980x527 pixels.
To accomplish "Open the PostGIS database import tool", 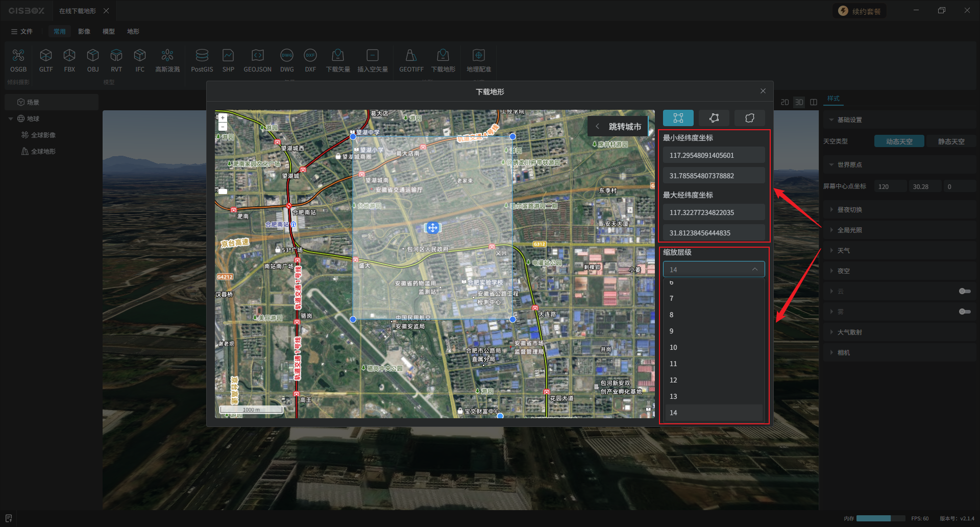I will [202, 56].
